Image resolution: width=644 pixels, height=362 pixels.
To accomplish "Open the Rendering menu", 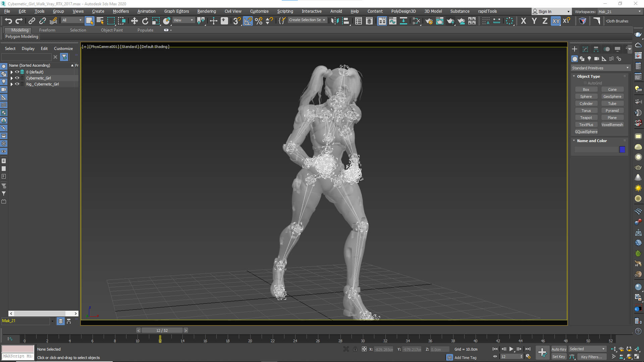I will [x=207, y=11].
